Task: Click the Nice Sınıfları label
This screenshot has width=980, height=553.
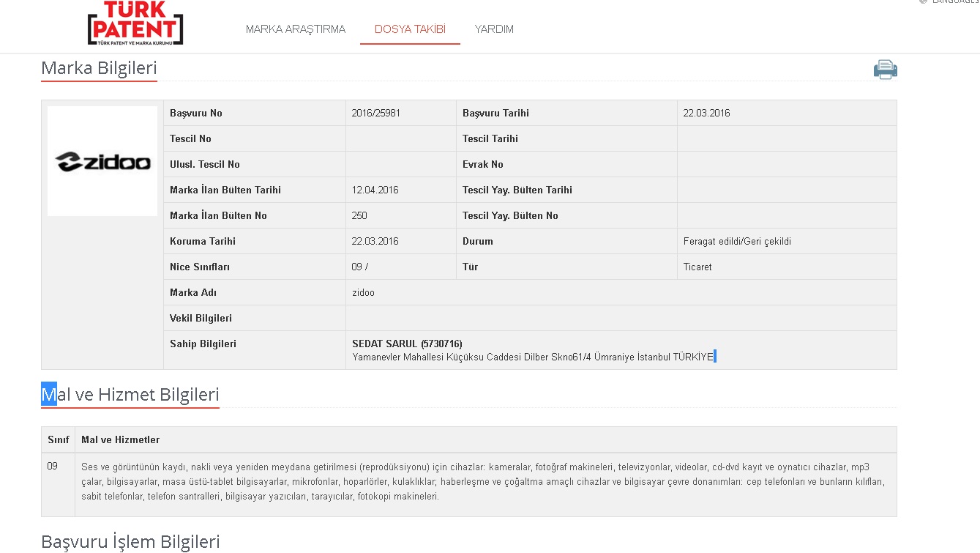Action: click(200, 267)
